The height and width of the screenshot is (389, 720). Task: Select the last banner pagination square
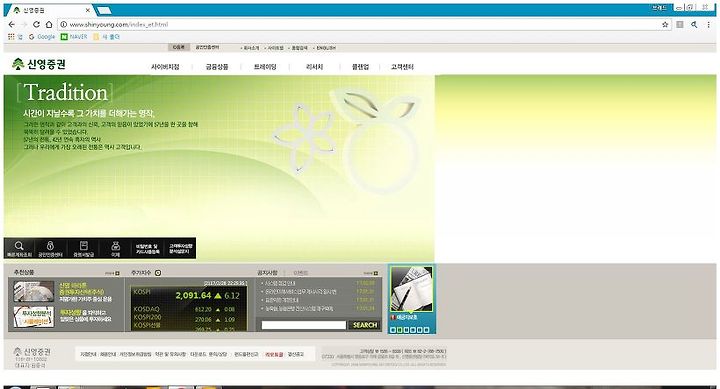click(427, 330)
